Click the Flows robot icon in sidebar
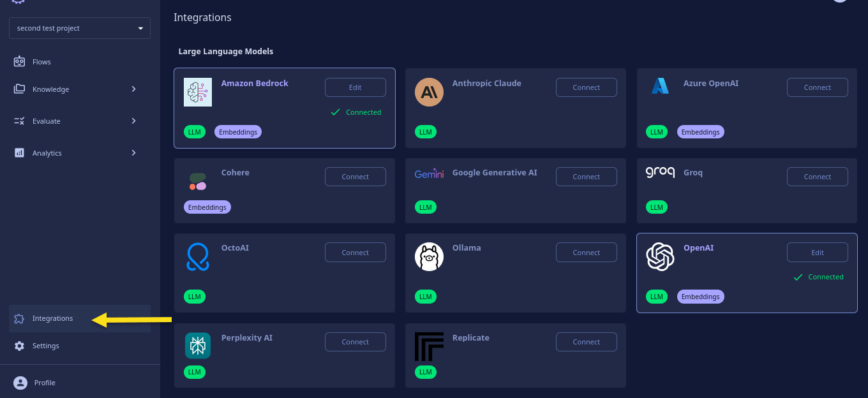The width and height of the screenshot is (868, 398). (x=19, y=62)
